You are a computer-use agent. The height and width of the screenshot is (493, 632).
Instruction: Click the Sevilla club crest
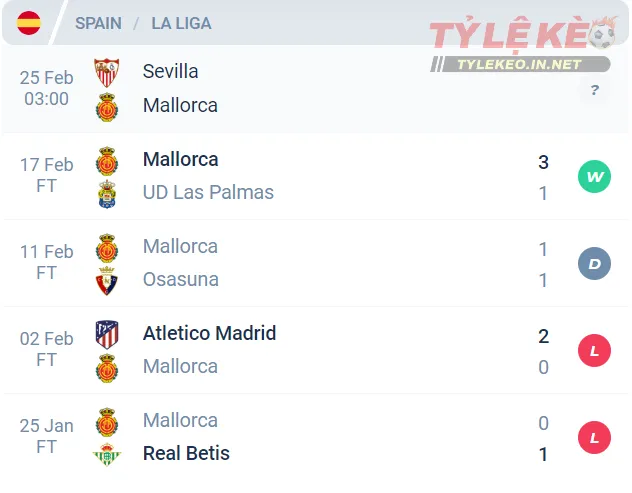106,72
